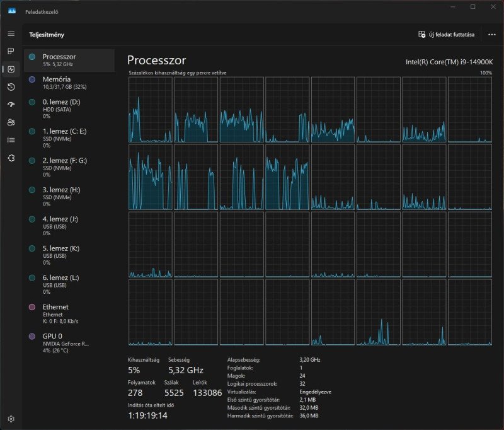504x430 pixels.
Task: Click the Harmadik szintű gyorsítótár 36,0 MB value
Action: coord(309,415)
